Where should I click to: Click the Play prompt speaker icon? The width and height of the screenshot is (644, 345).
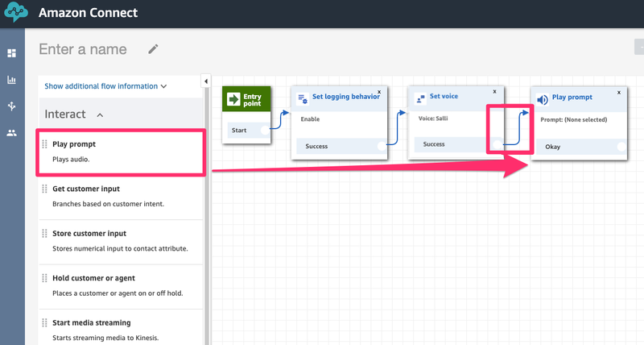pyautogui.click(x=542, y=99)
